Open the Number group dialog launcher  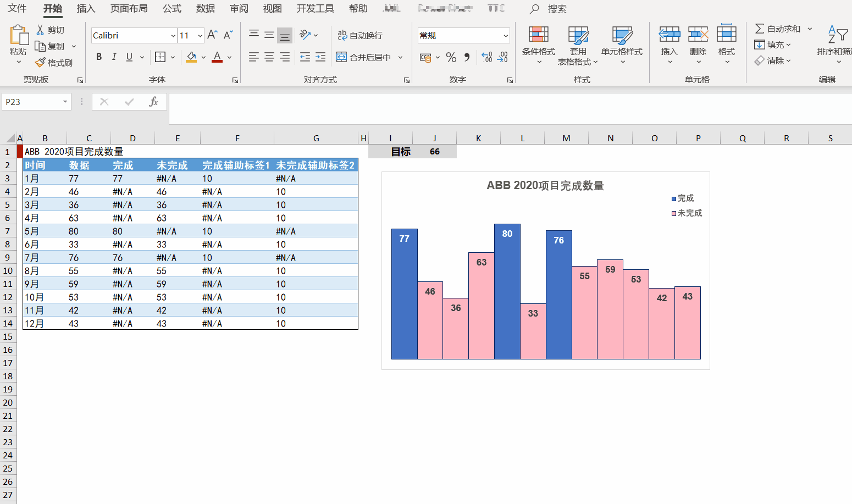click(510, 80)
